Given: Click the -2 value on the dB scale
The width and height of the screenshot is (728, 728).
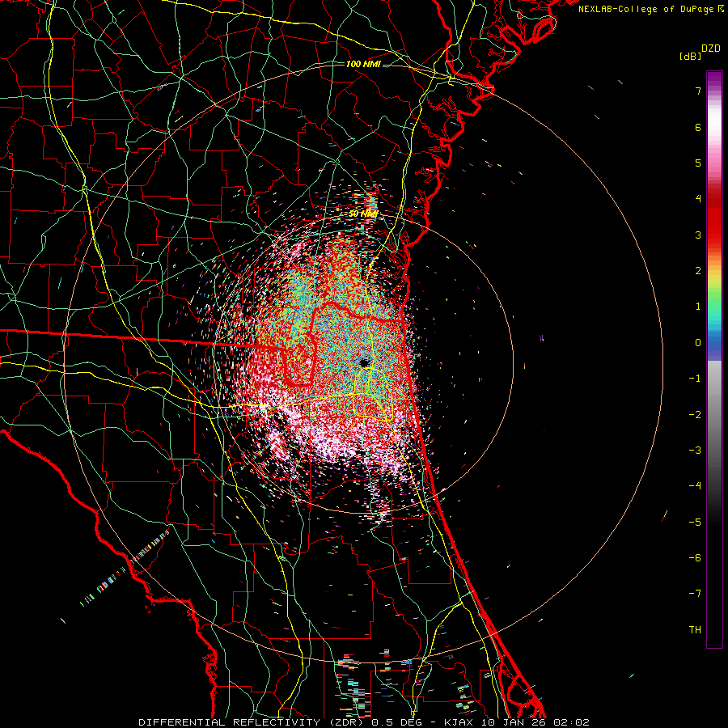Looking at the screenshot, I should pos(695,415).
